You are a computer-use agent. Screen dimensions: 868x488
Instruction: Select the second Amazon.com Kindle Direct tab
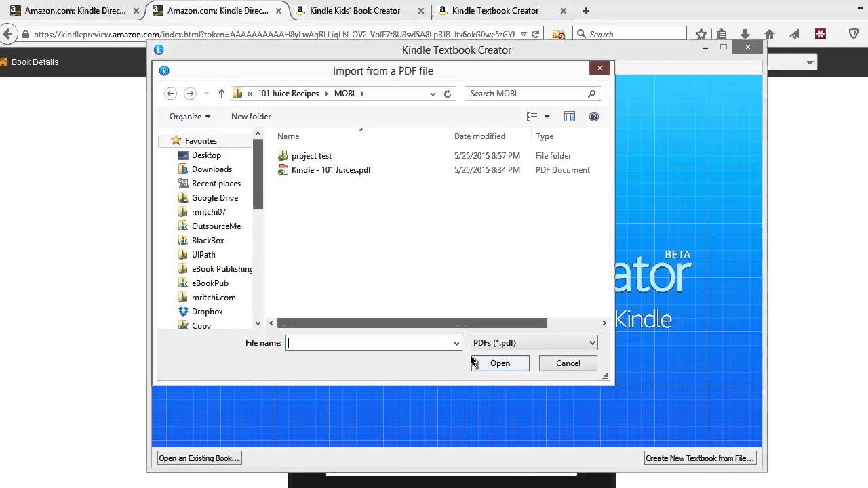click(x=217, y=11)
